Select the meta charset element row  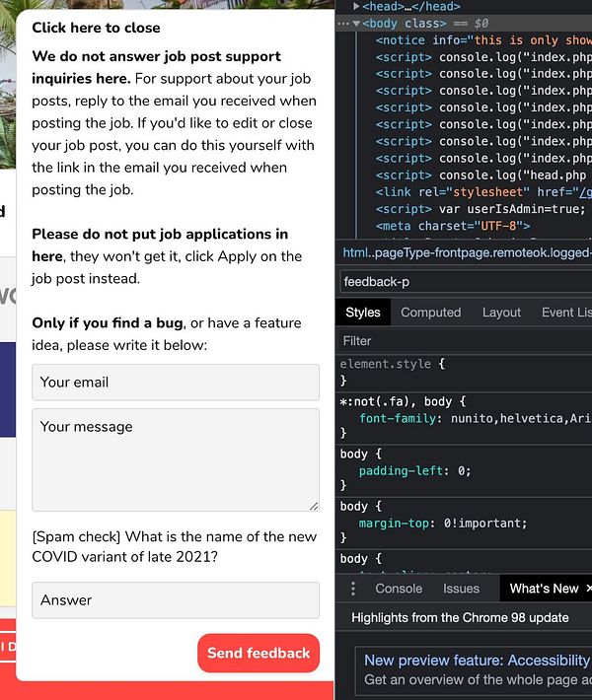(x=454, y=226)
